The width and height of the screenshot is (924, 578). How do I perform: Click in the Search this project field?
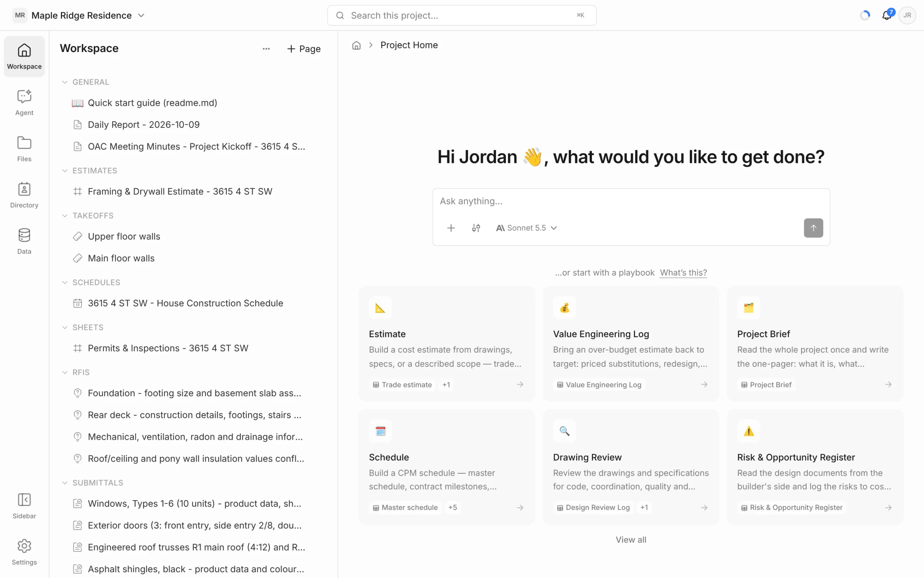(x=462, y=15)
